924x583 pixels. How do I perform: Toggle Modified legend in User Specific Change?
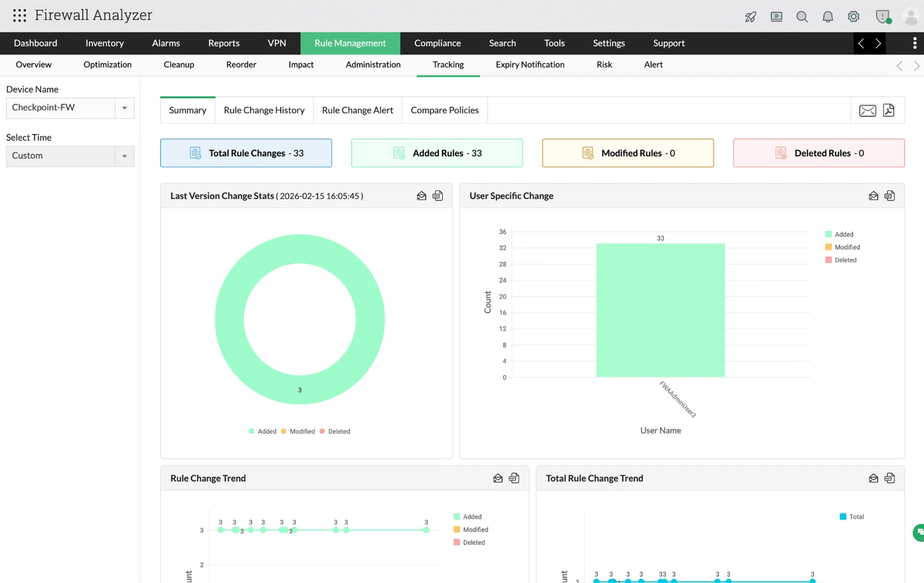[x=843, y=247]
